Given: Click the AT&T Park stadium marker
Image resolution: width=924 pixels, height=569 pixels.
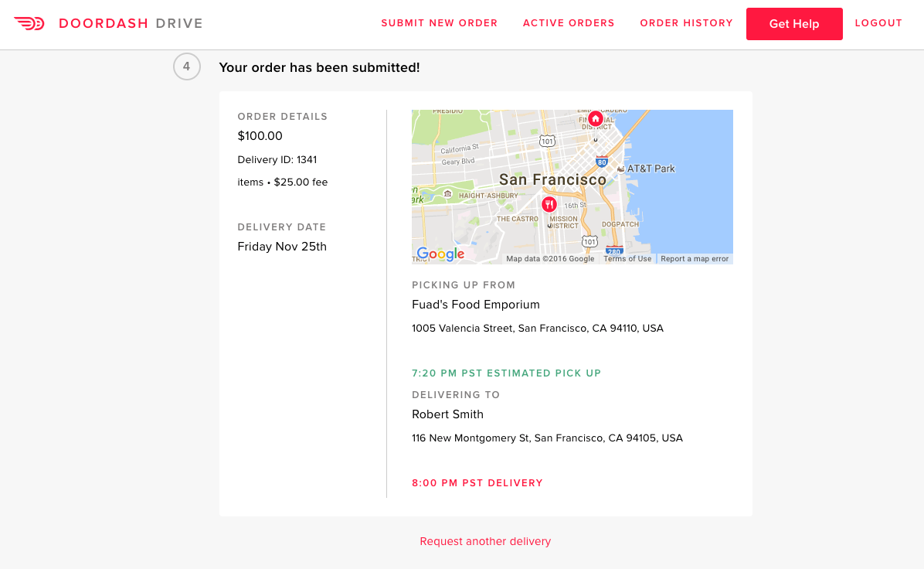Looking at the screenshot, I should pos(620,168).
